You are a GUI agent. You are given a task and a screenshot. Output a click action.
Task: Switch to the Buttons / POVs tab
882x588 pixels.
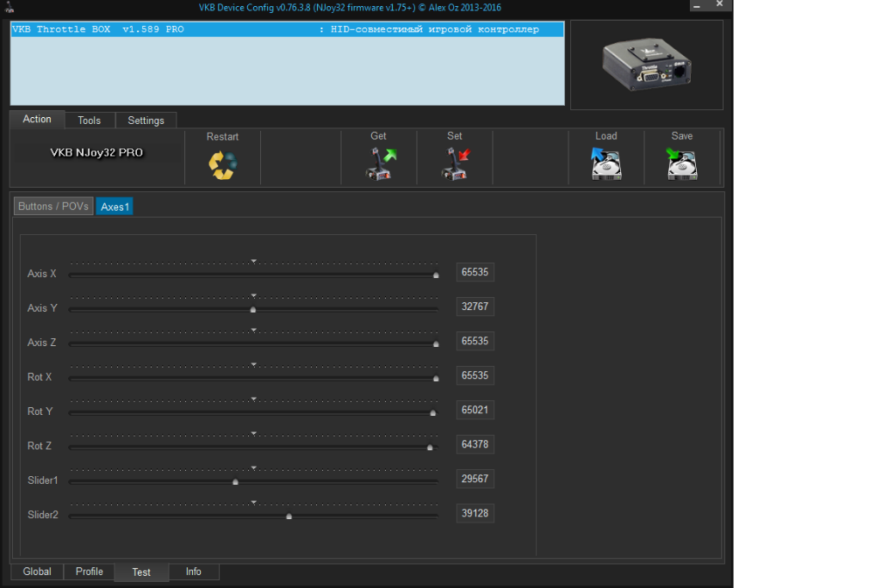tap(53, 207)
